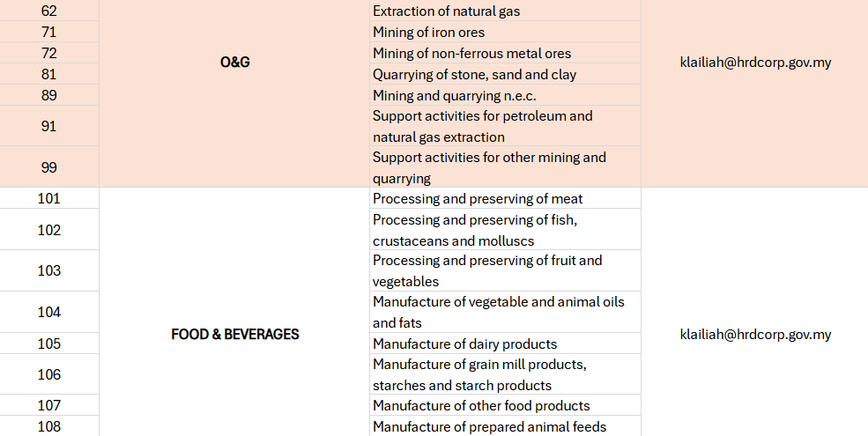The height and width of the screenshot is (436, 868).
Task: Select 'Quarrying of stone, sand and clay' cell
Action: [x=474, y=75]
